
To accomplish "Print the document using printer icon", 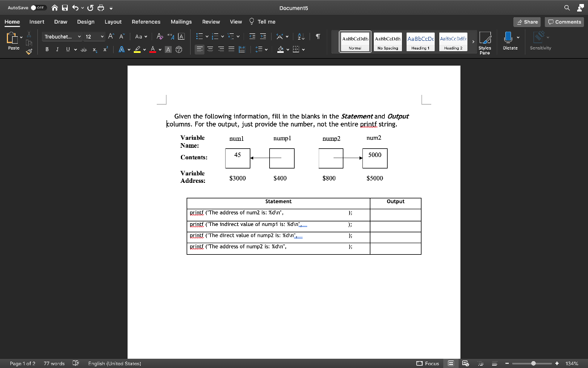I will point(101,7).
